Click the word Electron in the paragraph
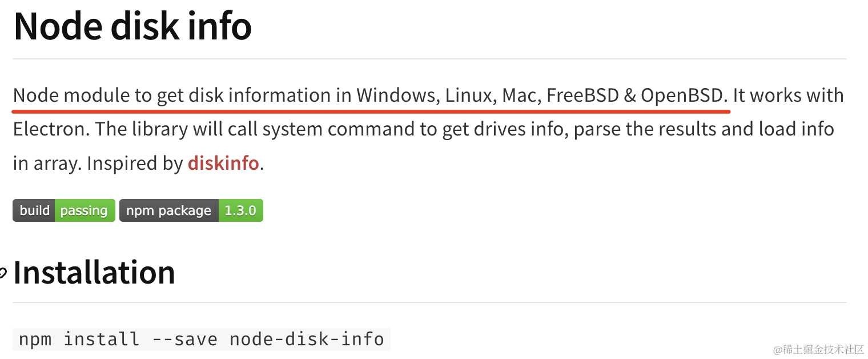868x359 pixels. pos(50,129)
